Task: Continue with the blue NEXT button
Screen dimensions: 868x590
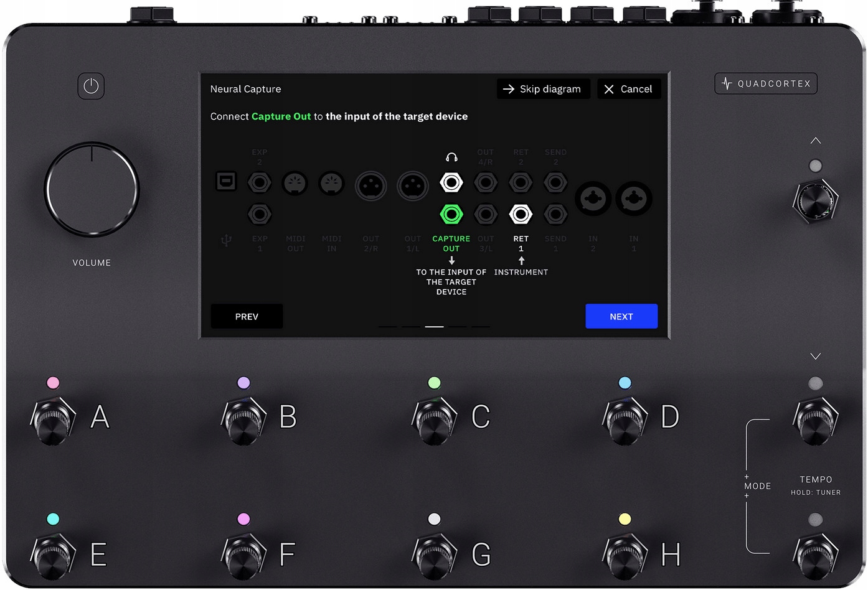Action: click(621, 316)
